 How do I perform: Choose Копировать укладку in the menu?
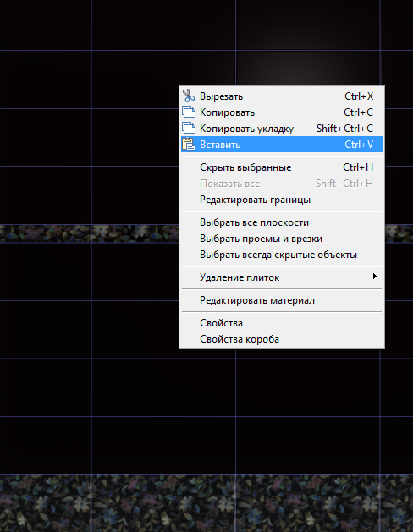click(x=282, y=129)
